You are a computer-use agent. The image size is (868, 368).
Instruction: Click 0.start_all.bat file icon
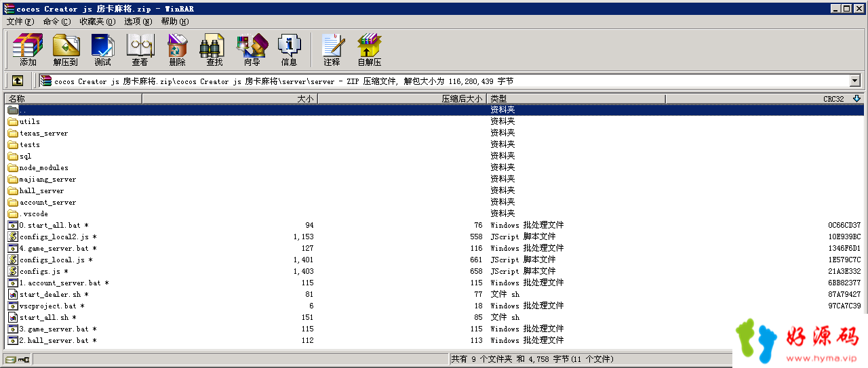[x=13, y=225]
